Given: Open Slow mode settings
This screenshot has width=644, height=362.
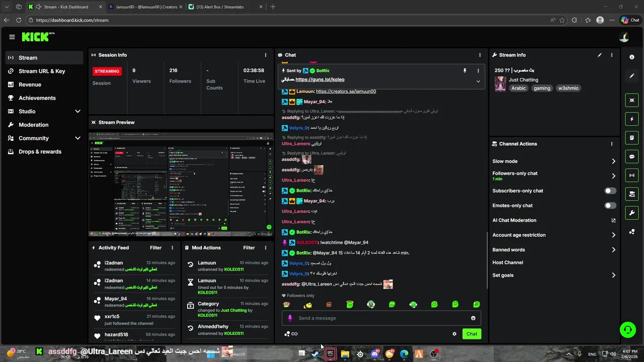Looking at the screenshot, I should [x=554, y=161].
